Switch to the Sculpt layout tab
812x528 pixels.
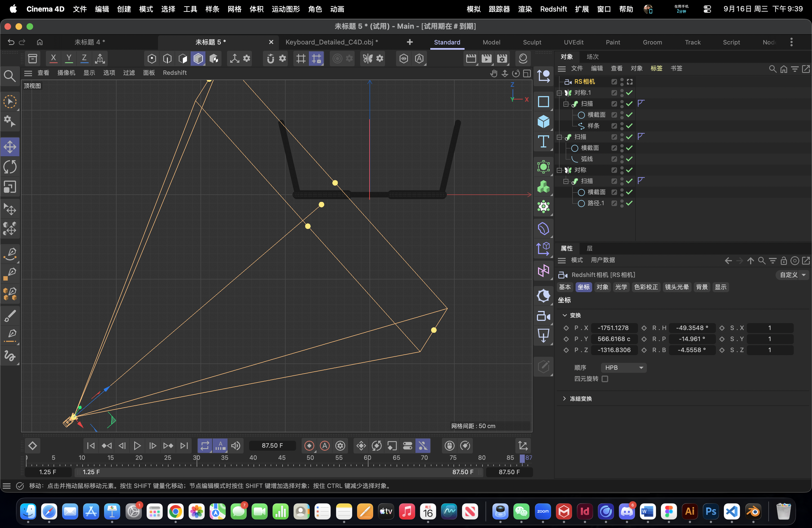point(532,42)
